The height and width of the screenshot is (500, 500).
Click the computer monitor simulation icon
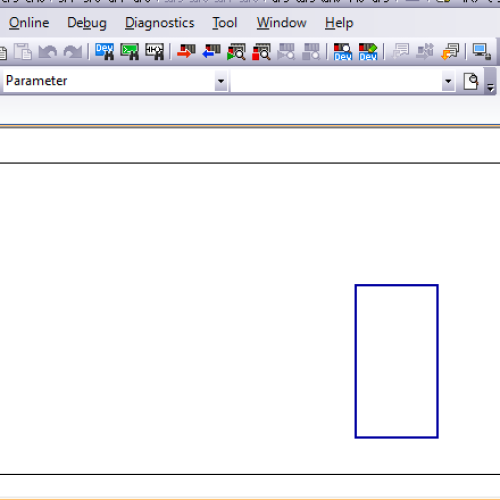(x=482, y=52)
